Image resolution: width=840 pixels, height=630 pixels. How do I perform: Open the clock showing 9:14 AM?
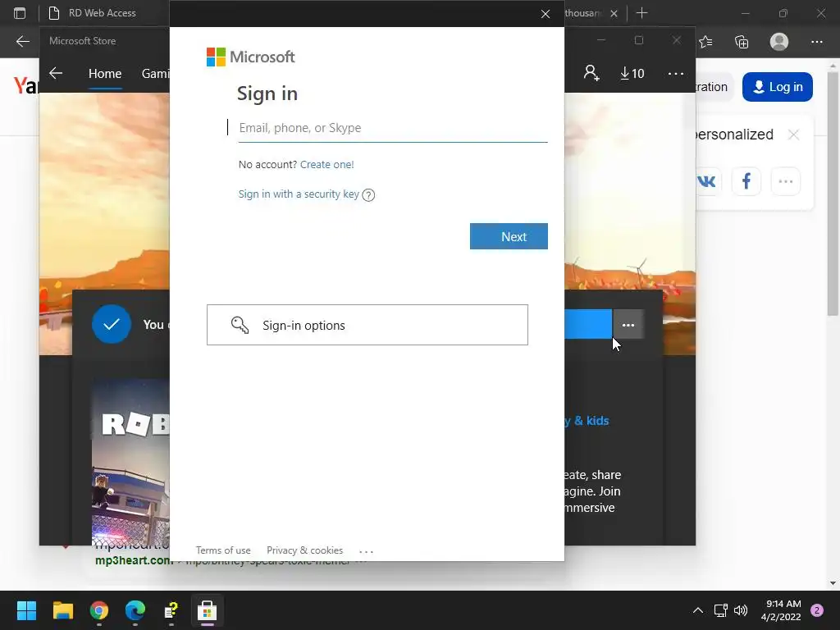[x=781, y=610]
